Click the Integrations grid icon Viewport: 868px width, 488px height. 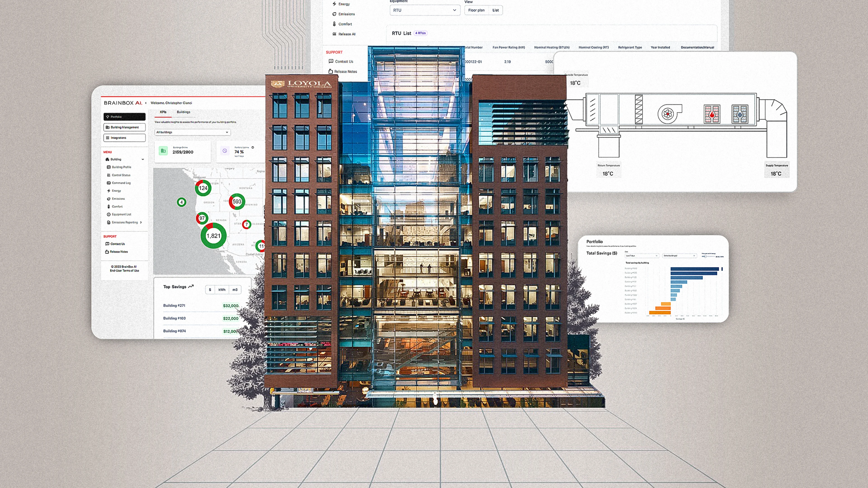click(x=108, y=138)
